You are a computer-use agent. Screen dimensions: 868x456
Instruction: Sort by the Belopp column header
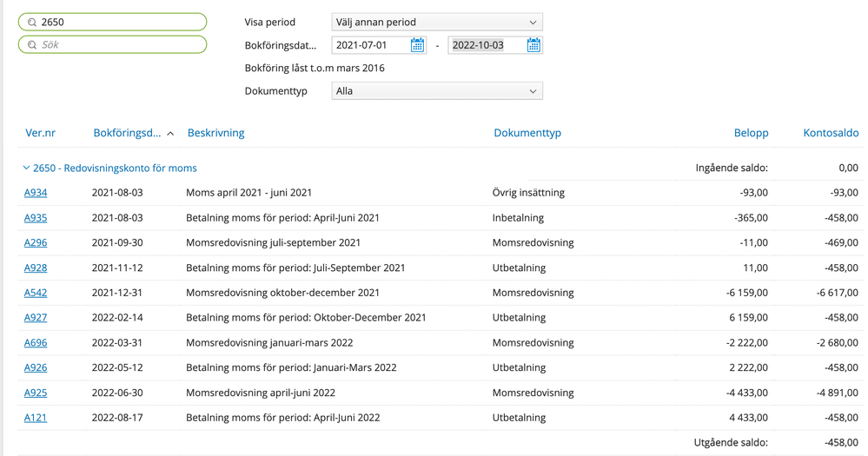(x=751, y=133)
